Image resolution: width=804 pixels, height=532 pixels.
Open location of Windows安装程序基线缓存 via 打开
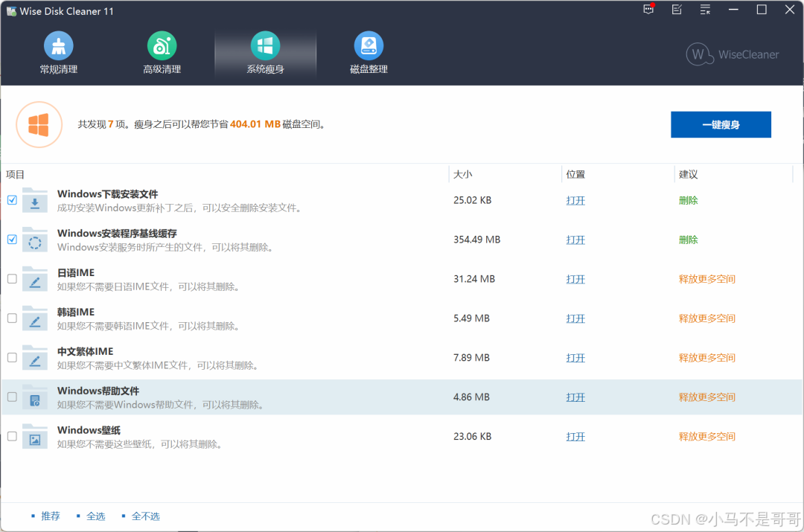tap(575, 240)
